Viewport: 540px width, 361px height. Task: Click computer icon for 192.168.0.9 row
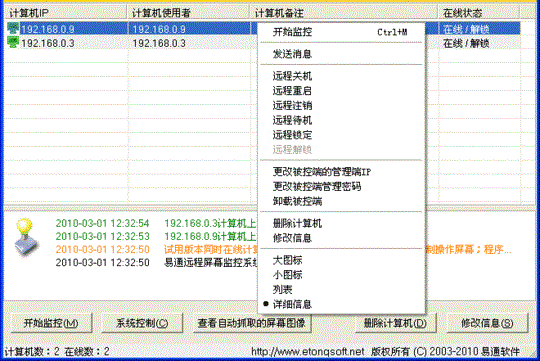(13, 28)
